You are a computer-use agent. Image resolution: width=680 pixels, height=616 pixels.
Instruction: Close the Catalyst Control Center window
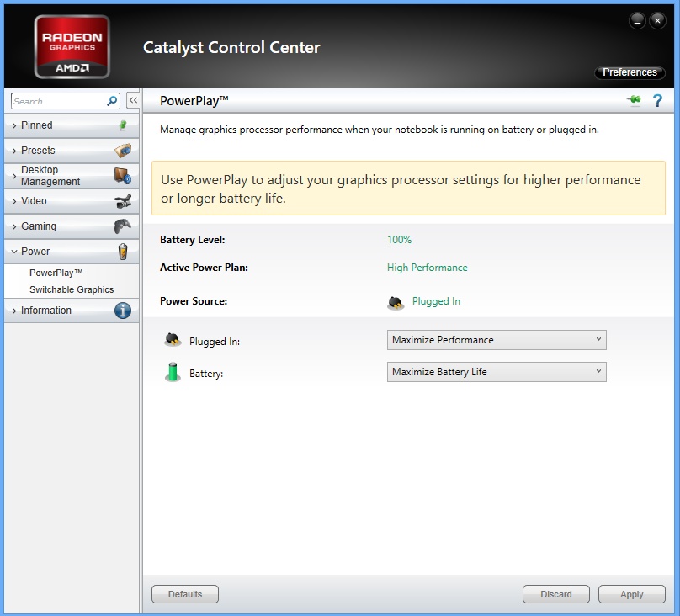tap(657, 21)
